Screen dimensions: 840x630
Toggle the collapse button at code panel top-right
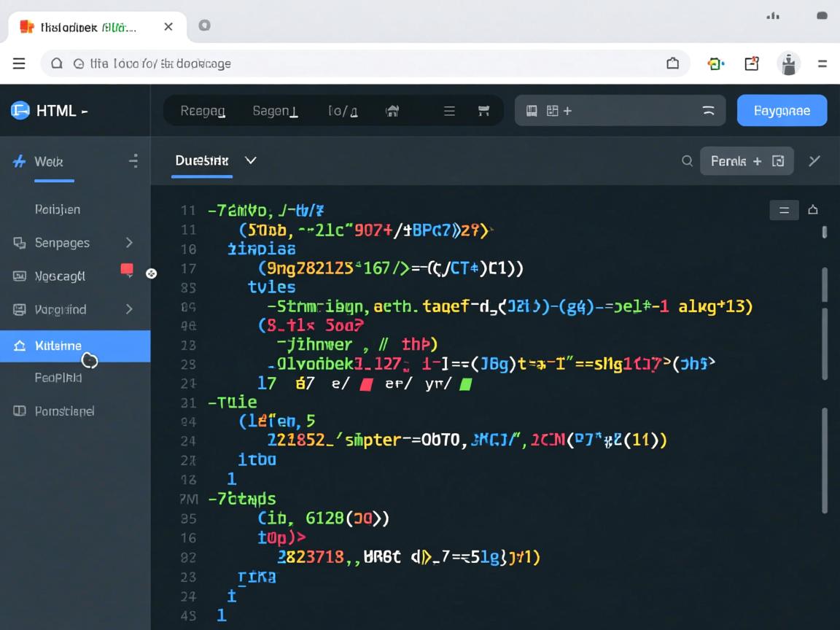click(784, 210)
